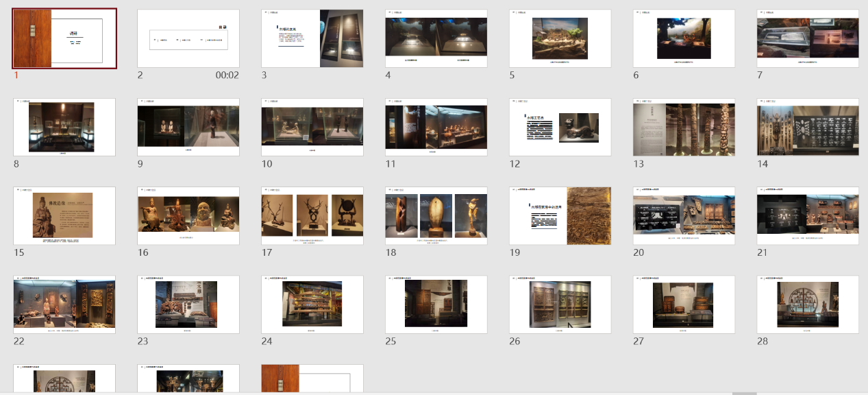Viewport: 868px width, 395px height.
Task: Select slide 15 with Buddhist statue poster
Action: pyautogui.click(x=64, y=215)
